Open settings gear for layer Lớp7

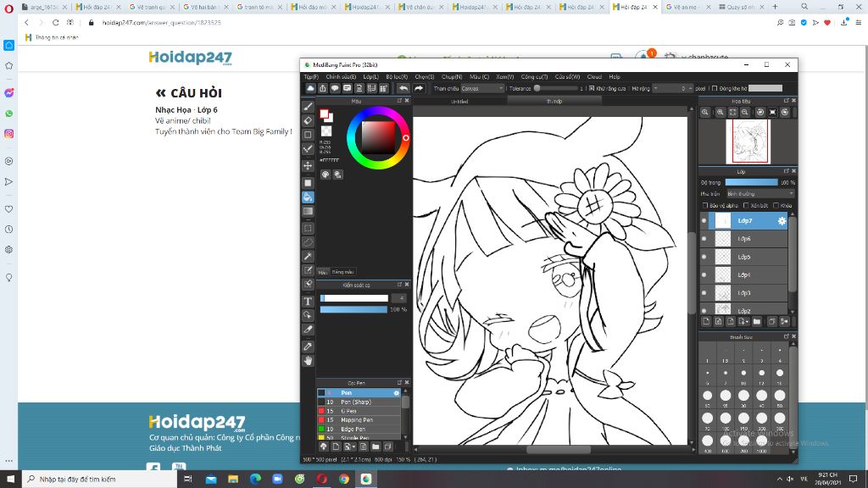pos(782,221)
